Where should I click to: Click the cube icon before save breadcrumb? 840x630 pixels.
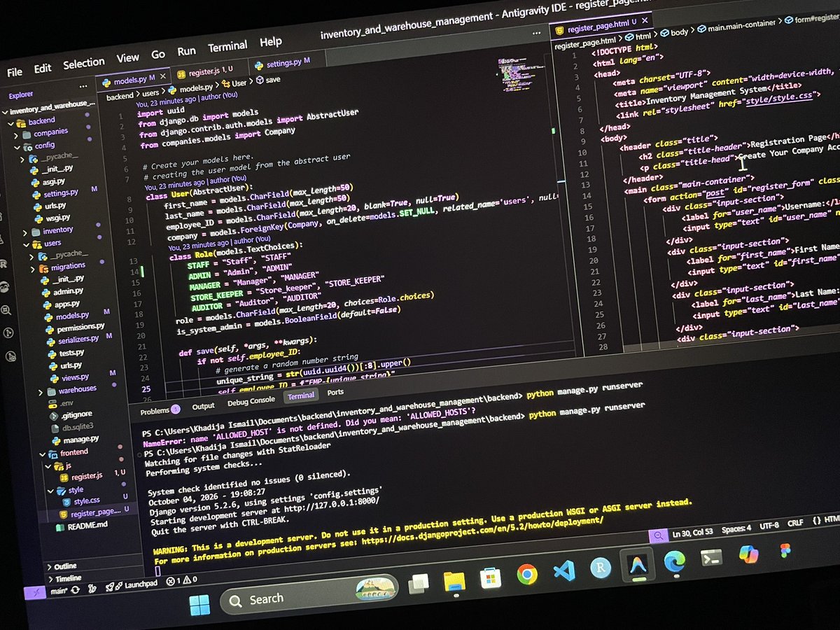(x=259, y=80)
